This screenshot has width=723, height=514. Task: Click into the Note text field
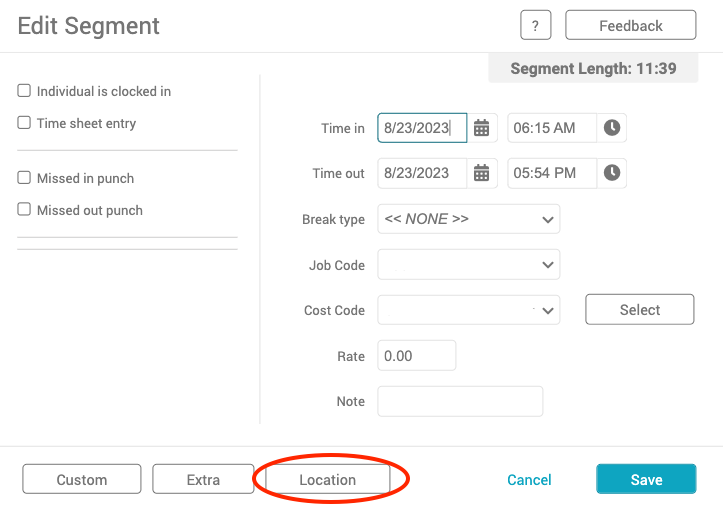tap(460, 401)
